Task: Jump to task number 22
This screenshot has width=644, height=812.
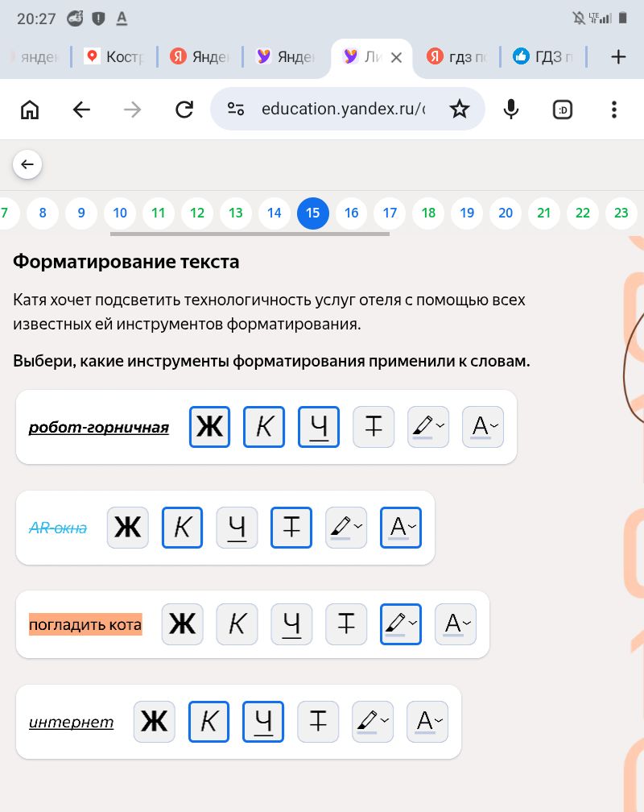Action: [582, 213]
